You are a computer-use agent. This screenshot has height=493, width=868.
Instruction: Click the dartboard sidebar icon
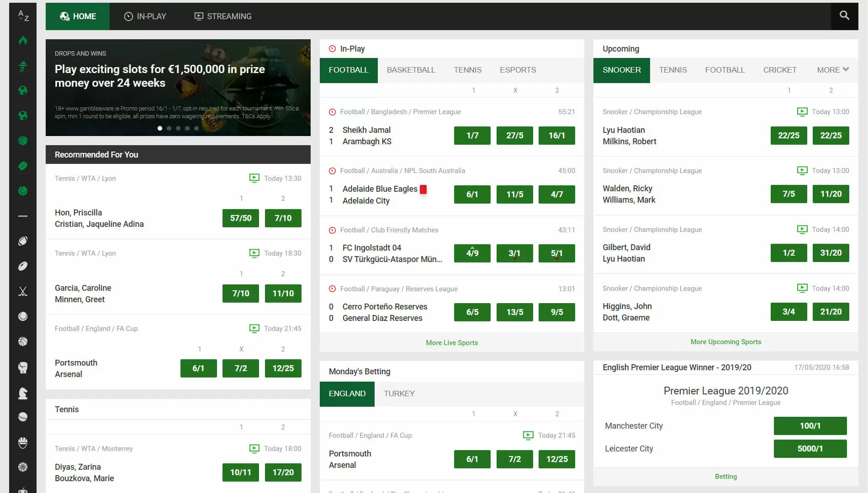click(23, 467)
